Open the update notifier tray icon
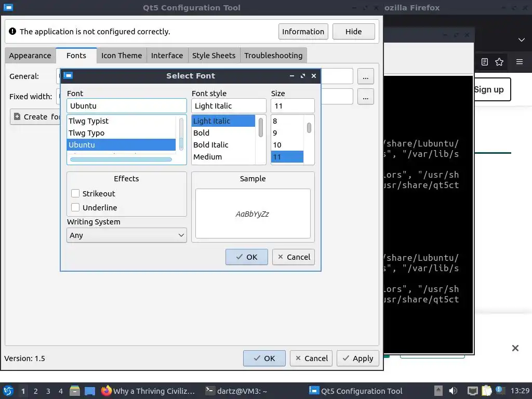532x399 pixels. 500,390
